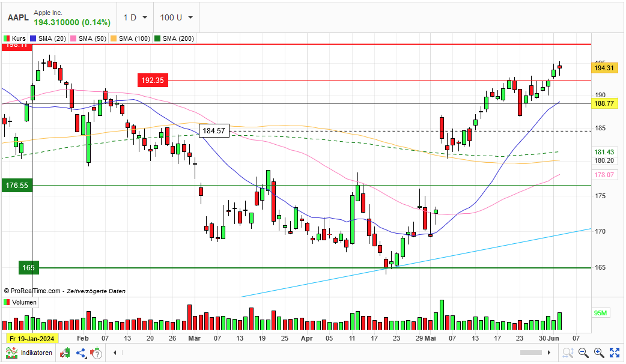The height and width of the screenshot is (364, 626).
Task: Select the 176.55 green support label
Action: click(17, 186)
